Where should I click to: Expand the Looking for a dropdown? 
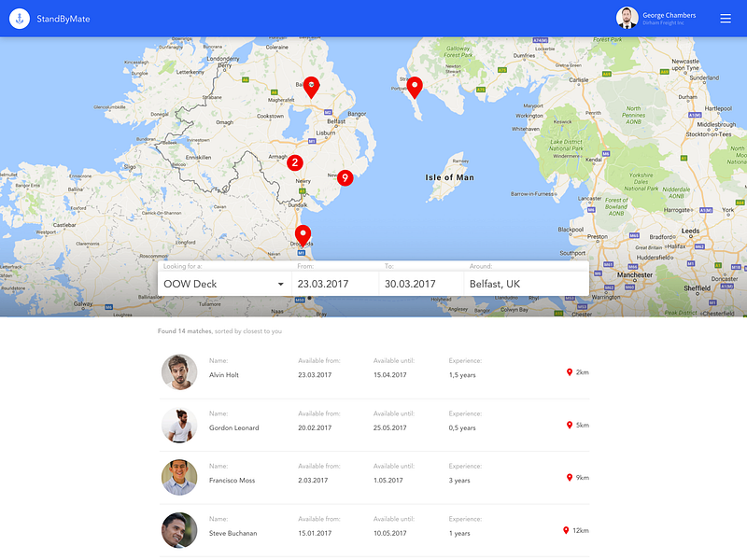tap(224, 284)
